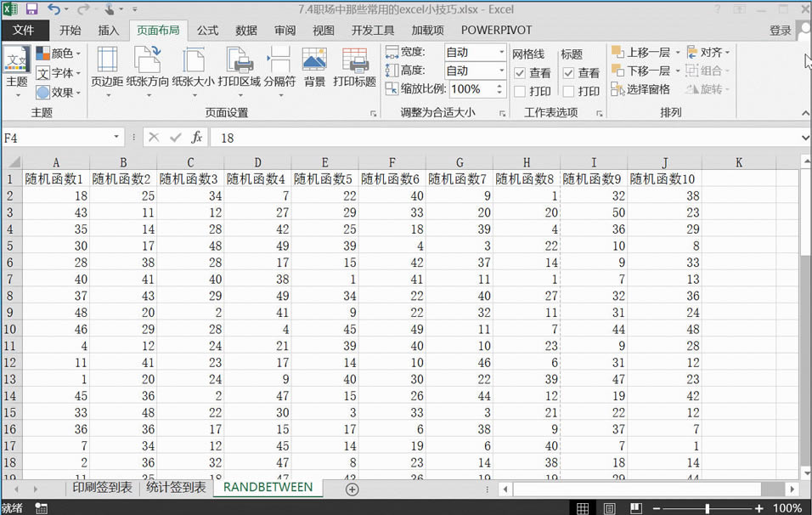Viewport: 812px width, 515px height.
Task: Enable the 网格线 打印 checkbox
Action: [x=520, y=91]
